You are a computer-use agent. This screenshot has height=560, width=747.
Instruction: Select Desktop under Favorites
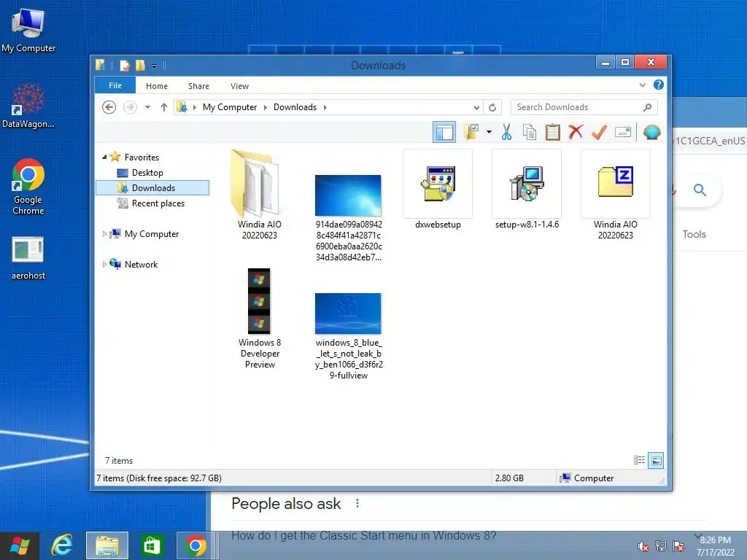[x=147, y=172]
